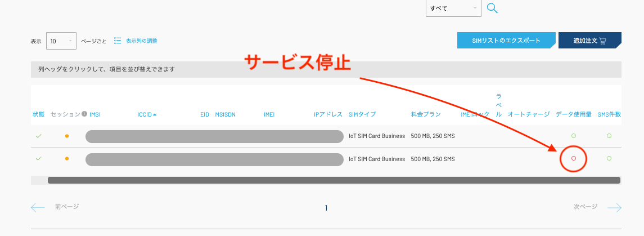The width and height of the screenshot is (644, 236).
Task: Sort by ラベル column header
Action: tap(499, 105)
